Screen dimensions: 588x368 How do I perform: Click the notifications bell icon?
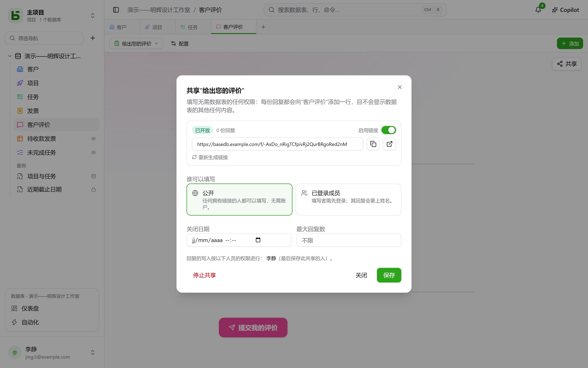point(538,10)
